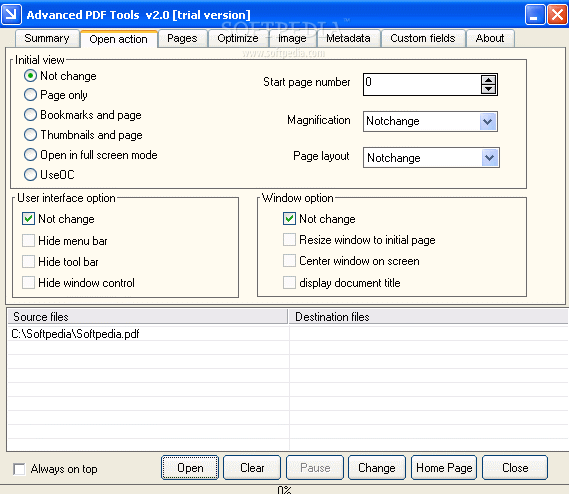The image size is (569, 494).
Task: Click the Close button at bottom
Action: [x=515, y=468]
